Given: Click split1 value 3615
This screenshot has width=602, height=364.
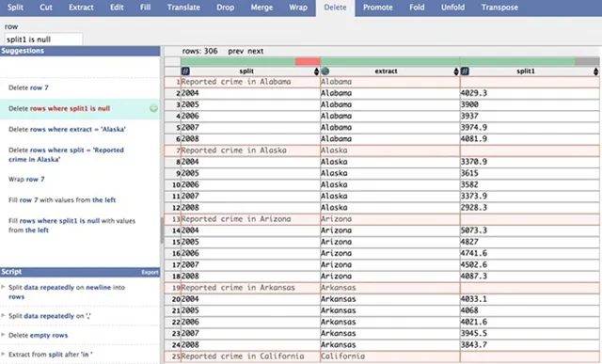Looking at the screenshot, I should pyautogui.click(x=530, y=173).
